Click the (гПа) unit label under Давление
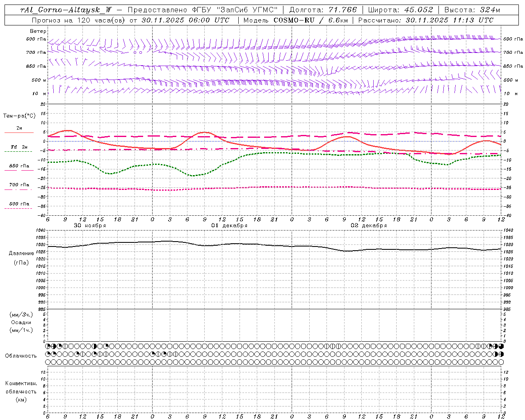The image size is (525, 420). (x=21, y=262)
